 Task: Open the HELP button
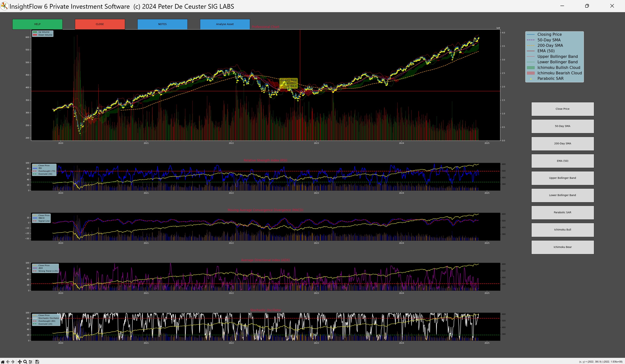[37, 24]
